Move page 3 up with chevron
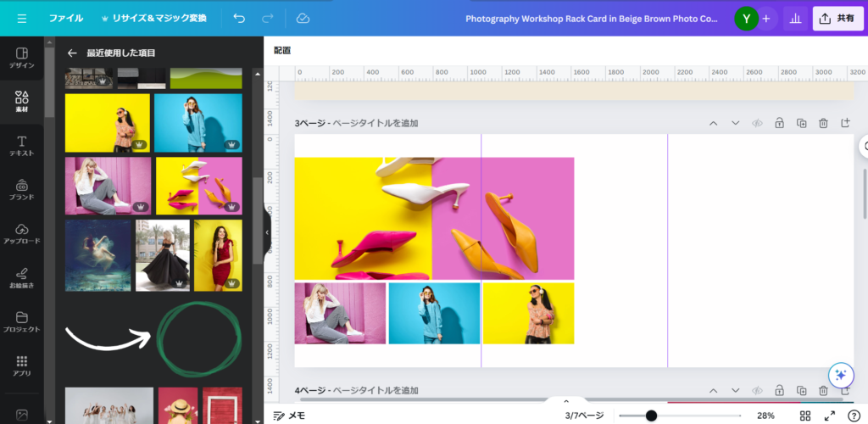 pyautogui.click(x=713, y=123)
